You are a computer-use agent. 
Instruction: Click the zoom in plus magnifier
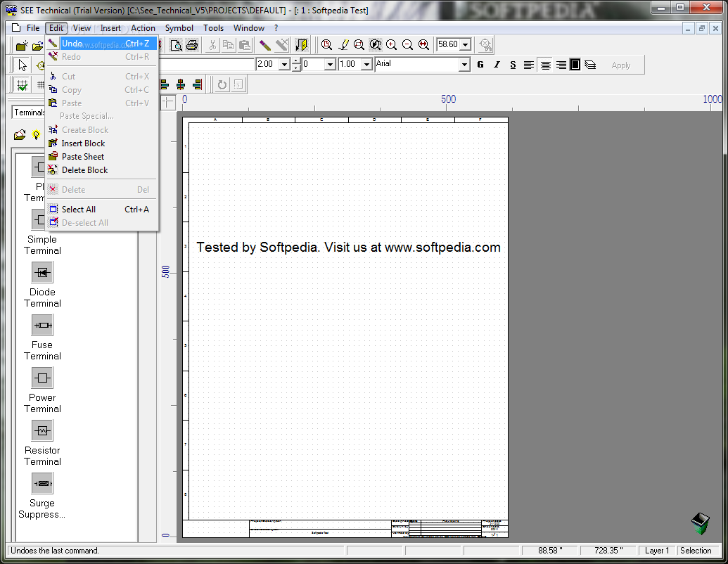(x=391, y=44)
